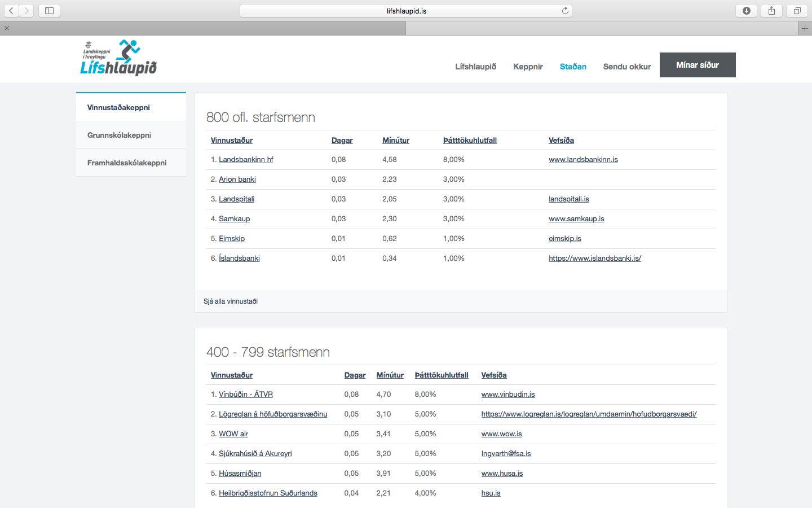Open Arion banki workplace link
The width and height of the screenshot is (812, 508).
point(237,179)
